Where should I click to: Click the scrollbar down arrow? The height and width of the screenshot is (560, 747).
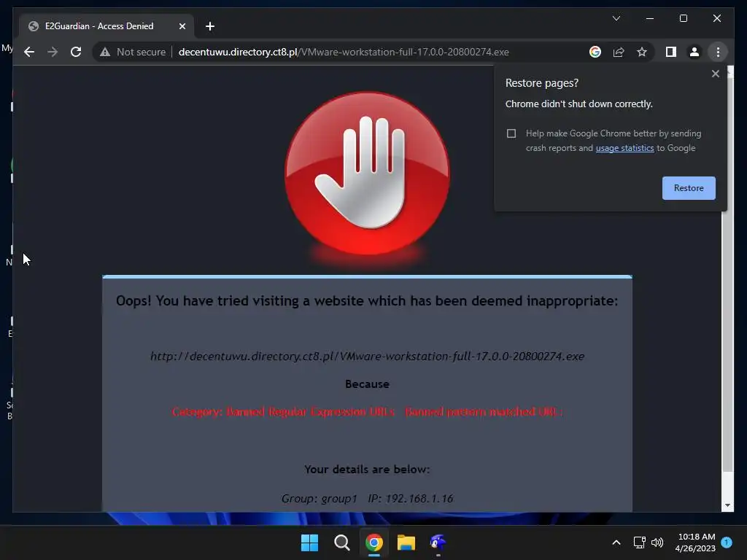[x=727, y=505]
